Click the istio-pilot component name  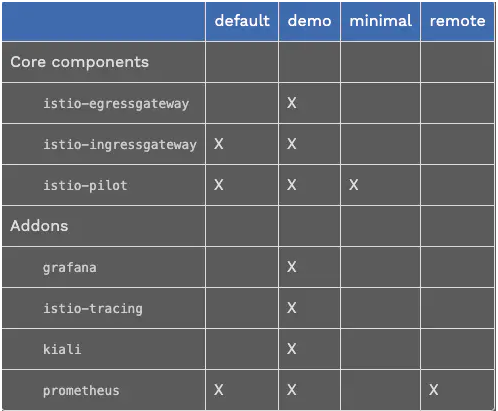click(x=85, y=185)
